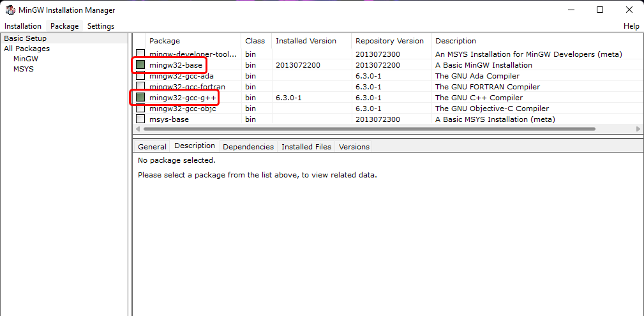Click 'A Basic MSYS Installation (meta)' description
This screenshot has height=316, width=644.
pos(495,119)
